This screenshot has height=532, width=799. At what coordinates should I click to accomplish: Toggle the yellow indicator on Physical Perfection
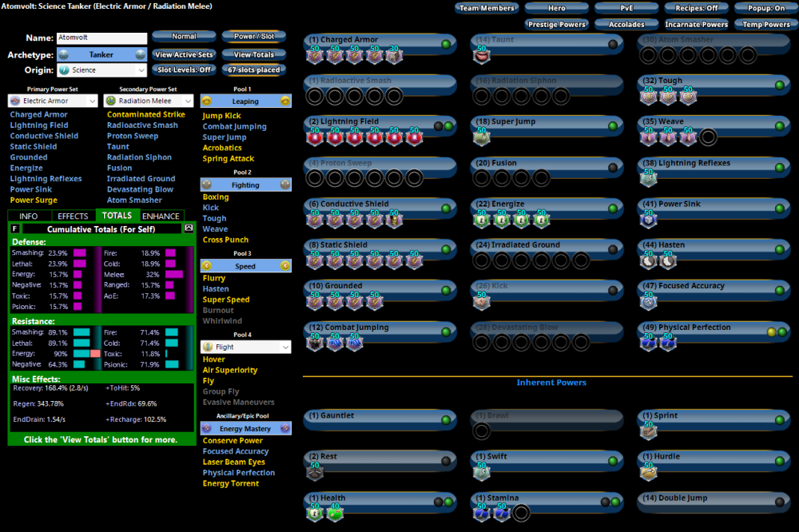tap(771, 332)
